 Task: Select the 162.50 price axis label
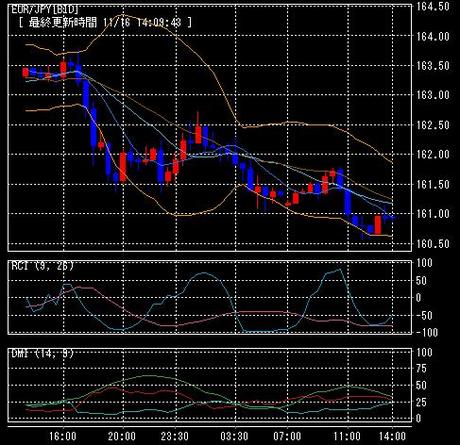(x=433, y=125)
